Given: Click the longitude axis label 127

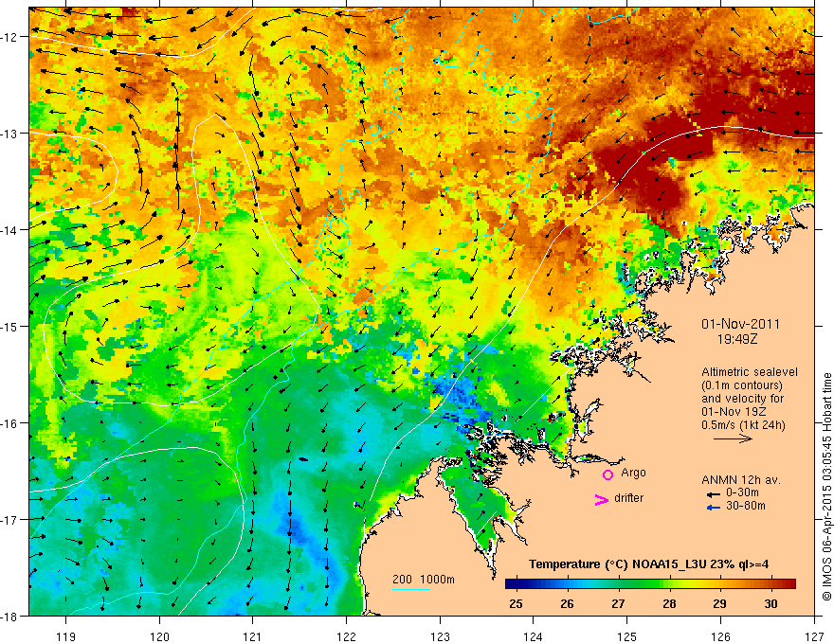Looking at the screenshot, I should pyautogui.click(x=814, y=636).
